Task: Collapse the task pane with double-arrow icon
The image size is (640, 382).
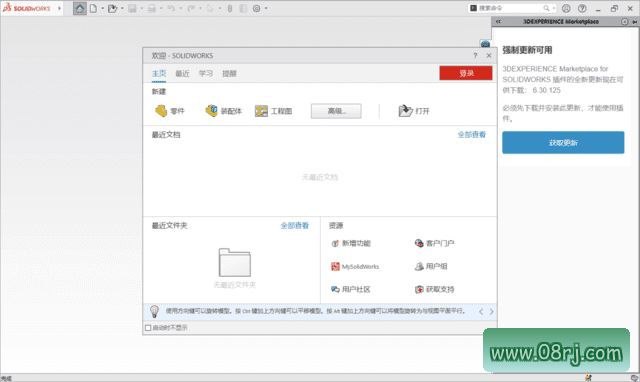Action: pos(498,22)
